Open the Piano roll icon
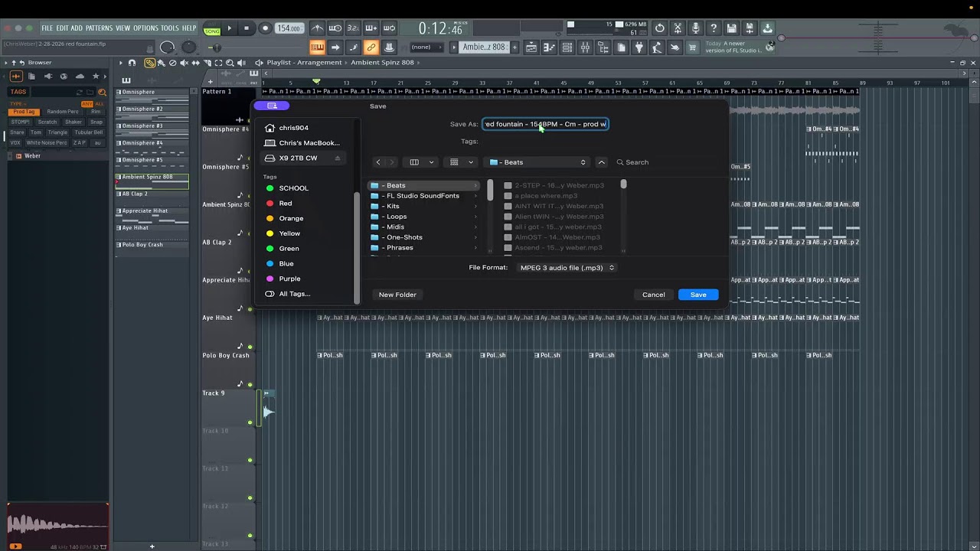Image resolution: width=980 pixels, height=551 pixels. pyautogui.click(x=549, y=47)
